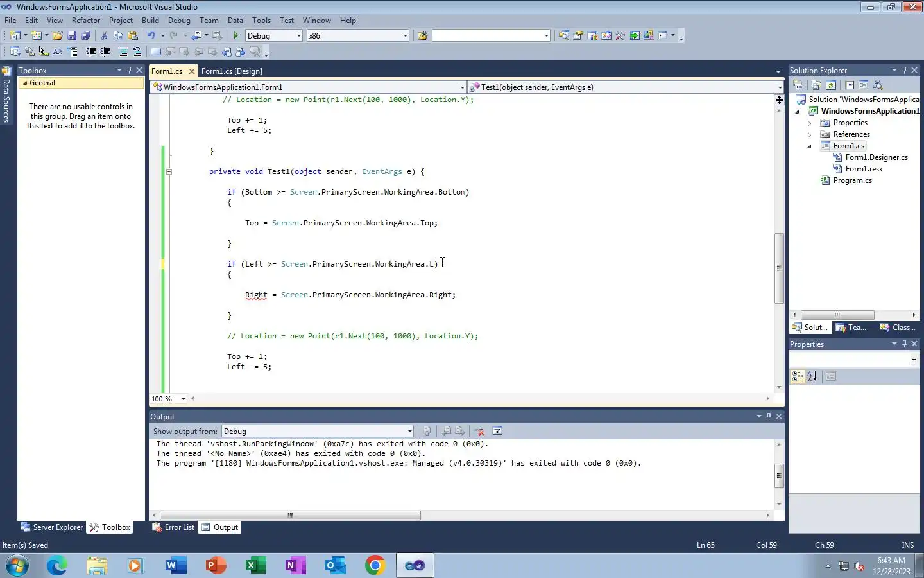Open the WindowsFormsApplication1.Form1 class dropdown
This screenshot has height=578, width=924.
[462, 87]
